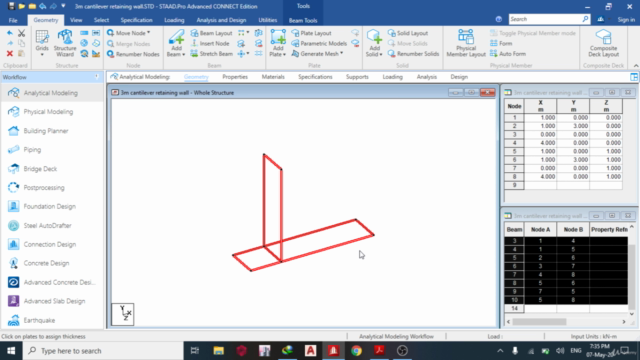Click the Design page tab

pyautogui.click(x=459, y=77)
